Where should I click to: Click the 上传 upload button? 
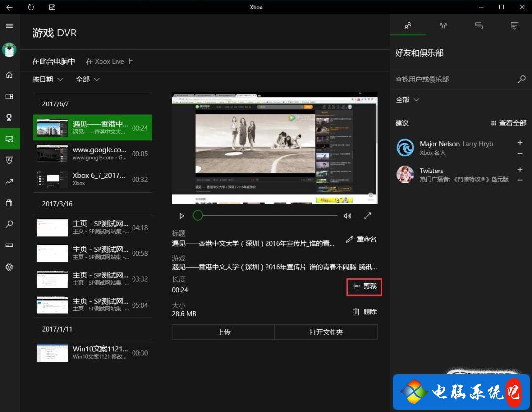point(223,332)
